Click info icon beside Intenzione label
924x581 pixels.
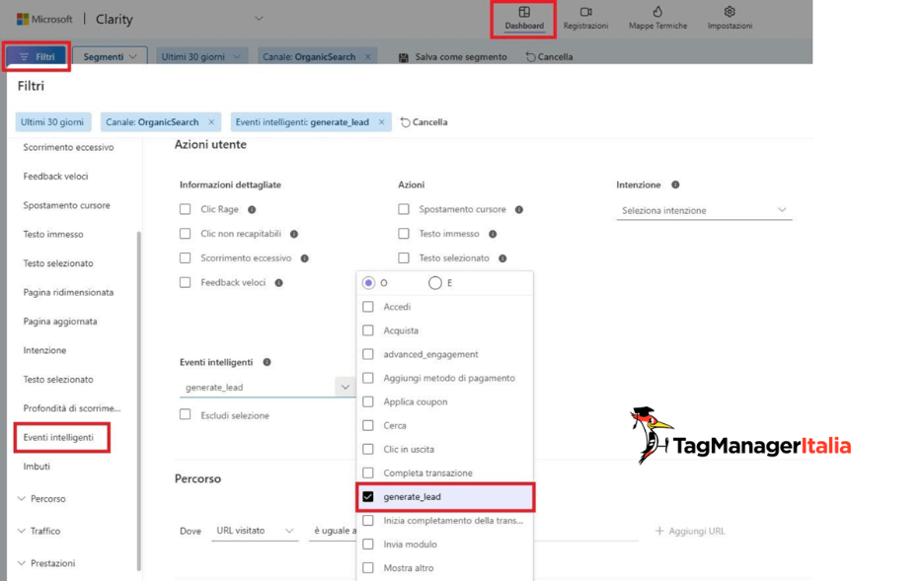click(x=675, y=185)
